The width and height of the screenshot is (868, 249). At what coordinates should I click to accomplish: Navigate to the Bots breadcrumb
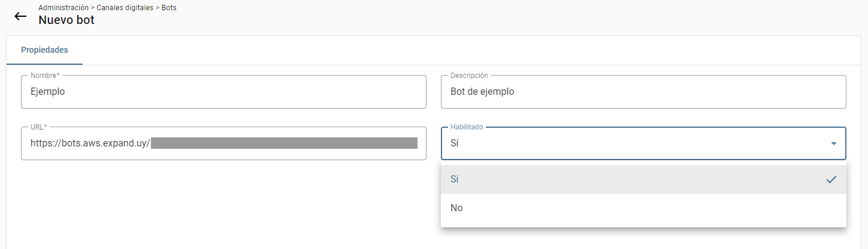tap(169, 8)
